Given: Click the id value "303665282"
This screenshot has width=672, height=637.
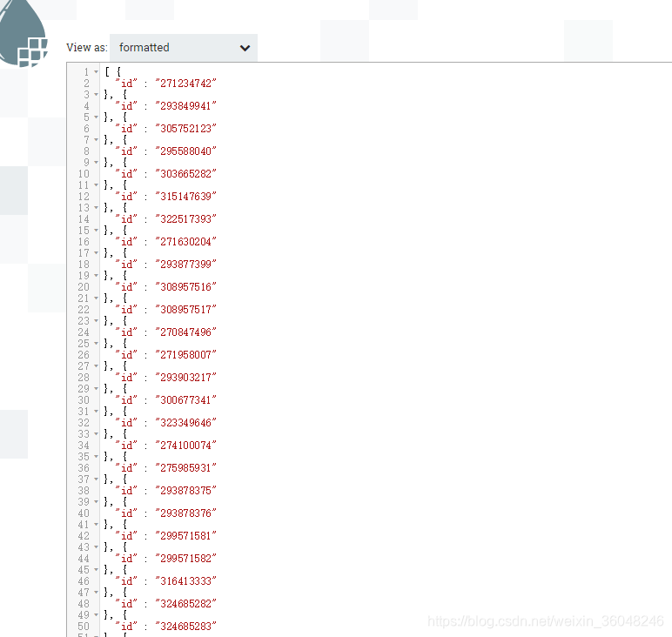Looking at the screenshot, I should 186,174.
